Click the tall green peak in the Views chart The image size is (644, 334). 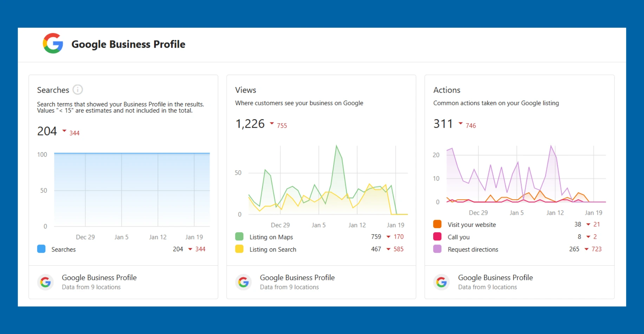coord(337,146)
